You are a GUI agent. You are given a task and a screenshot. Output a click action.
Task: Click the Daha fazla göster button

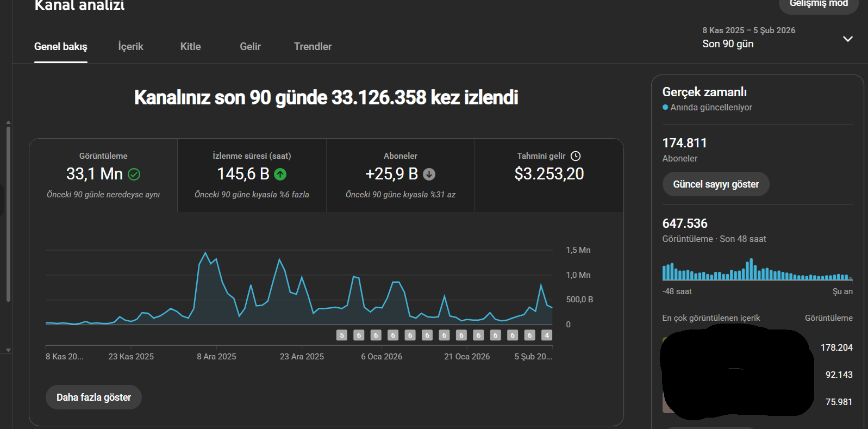(x=93, y=397)
